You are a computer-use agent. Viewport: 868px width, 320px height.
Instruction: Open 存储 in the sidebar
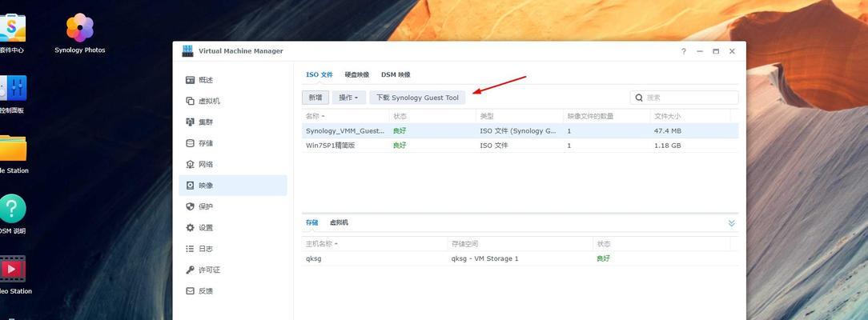(x=233, y=143)
